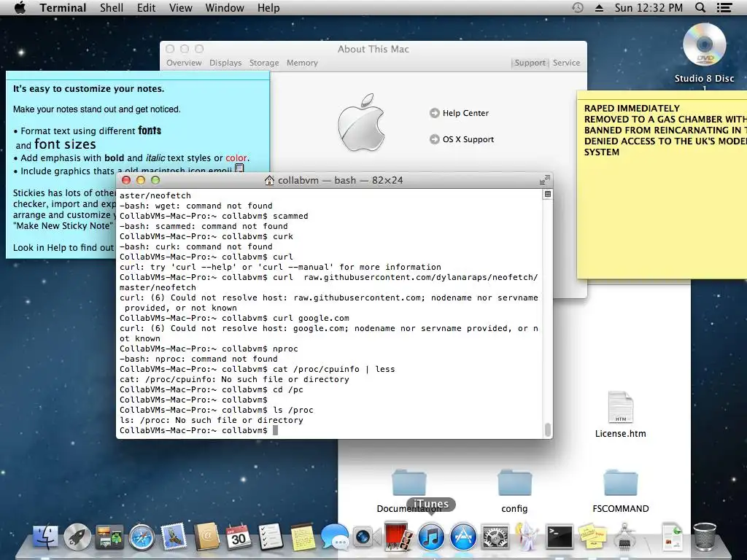Select the config folder in Finder window

(x=514, y=483)
